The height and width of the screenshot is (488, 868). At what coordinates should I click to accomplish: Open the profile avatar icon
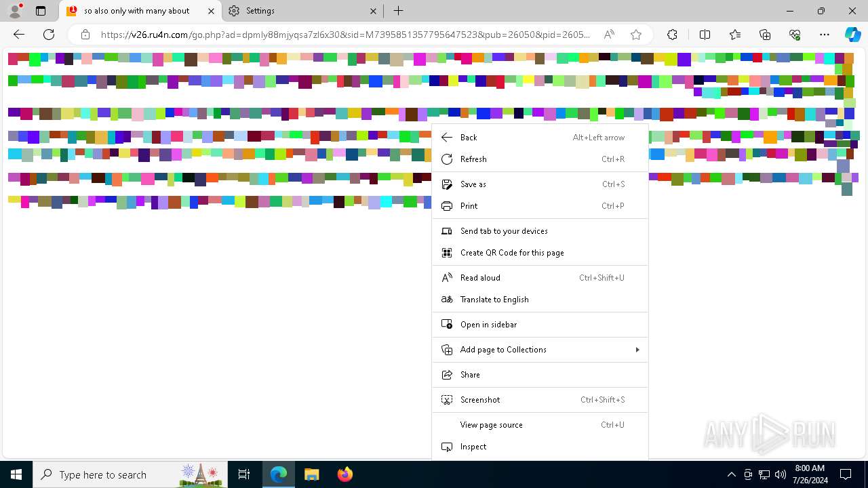click(15, 11)
